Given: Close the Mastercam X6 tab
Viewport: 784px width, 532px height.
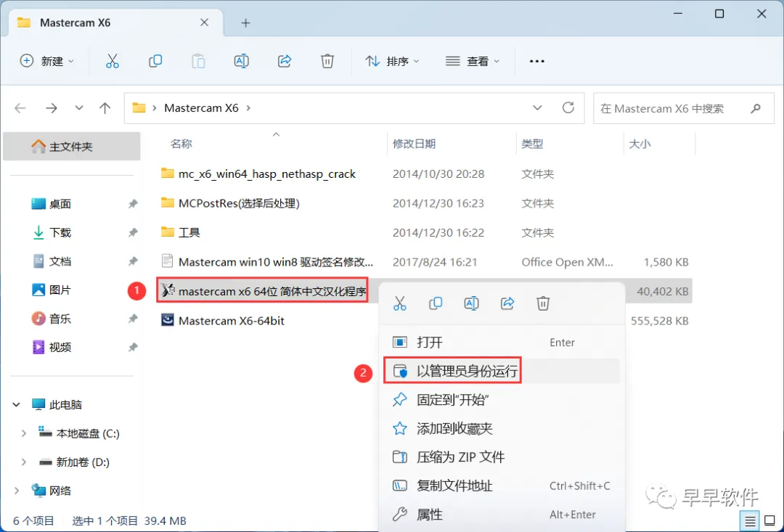Looking at the screenshot, I should click(x=204, y=22).
